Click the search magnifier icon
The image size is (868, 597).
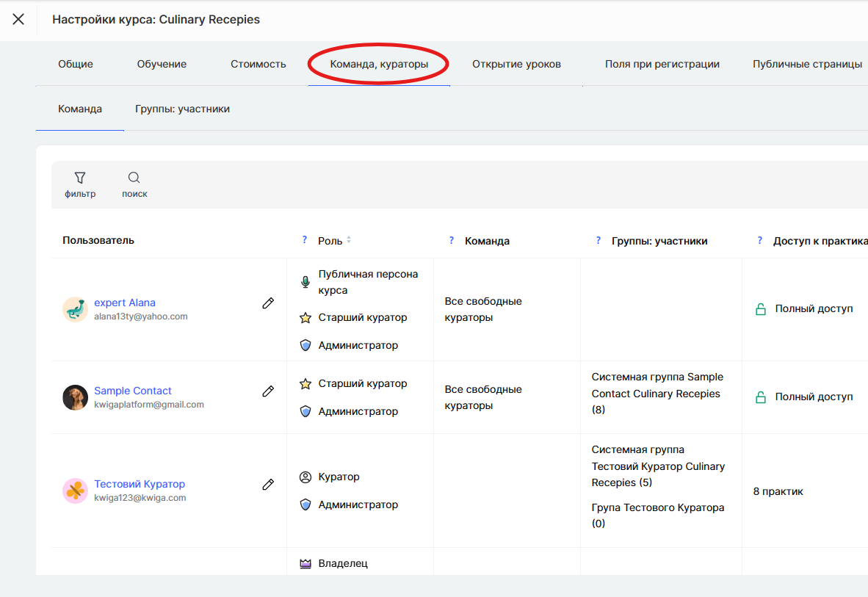point(134,178)
